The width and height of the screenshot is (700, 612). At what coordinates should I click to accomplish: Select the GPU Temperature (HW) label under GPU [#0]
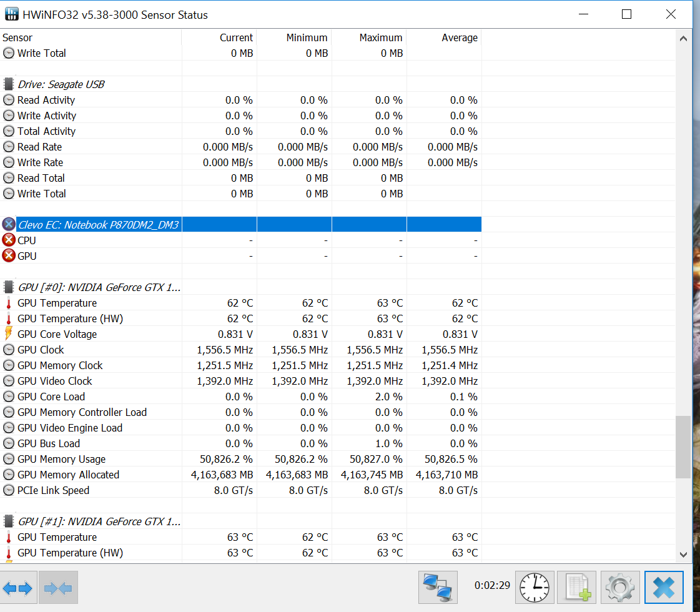click(x=70, y=318)
